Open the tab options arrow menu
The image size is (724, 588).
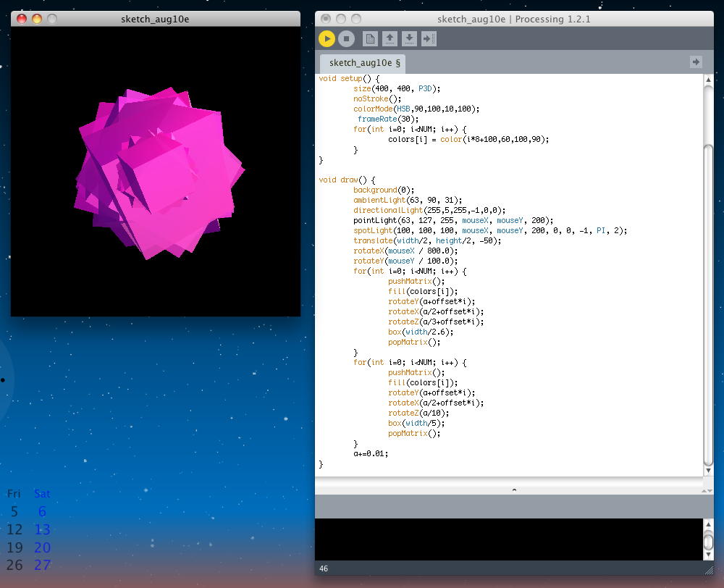tap(696, 62)
